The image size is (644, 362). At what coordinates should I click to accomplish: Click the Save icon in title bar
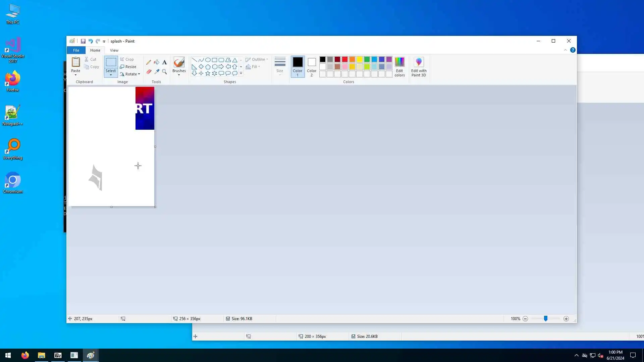click(x=83, y=41)
